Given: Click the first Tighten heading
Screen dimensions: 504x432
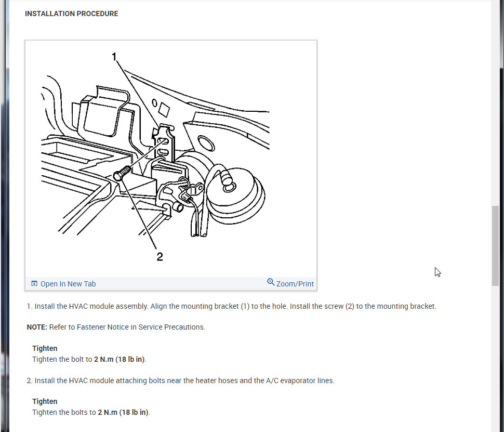Looking at the screenshot, I should click(45, 348).
